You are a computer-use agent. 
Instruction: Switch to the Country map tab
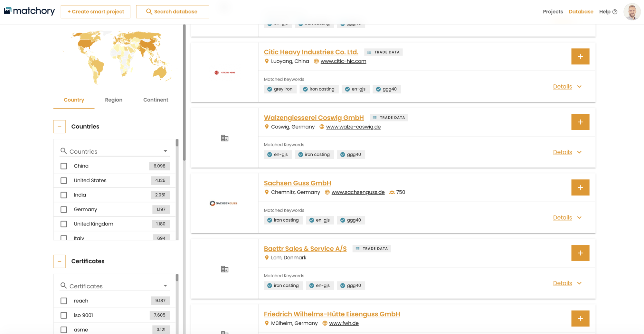[74, 100]
